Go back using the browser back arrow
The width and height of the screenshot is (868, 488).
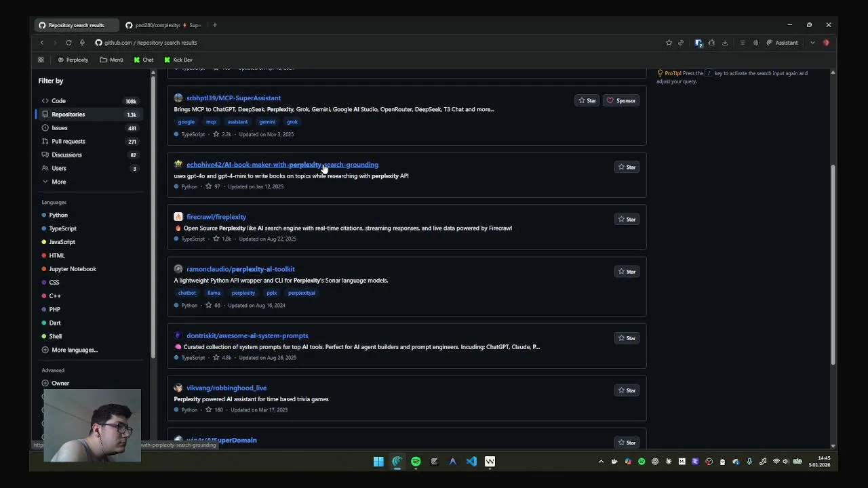point(42,43)
